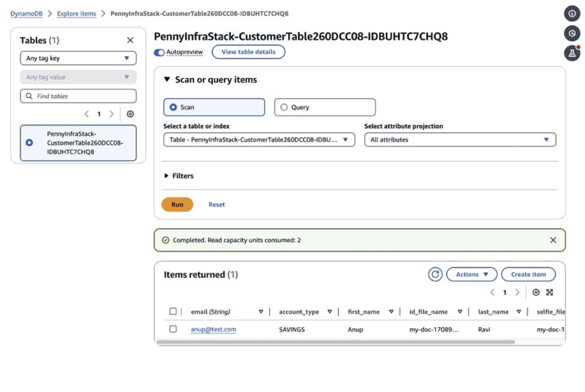
Task: Open the Tables panel settings gear
Action: 130,114
